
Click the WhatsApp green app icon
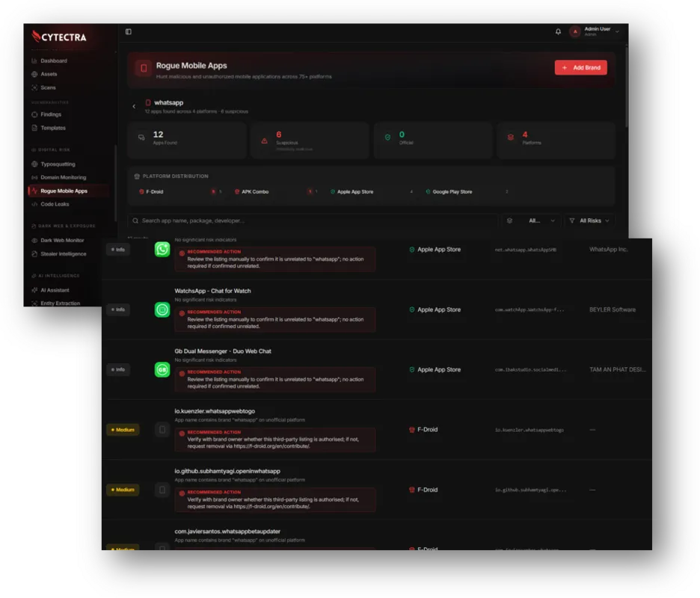[x=162, y=250]
